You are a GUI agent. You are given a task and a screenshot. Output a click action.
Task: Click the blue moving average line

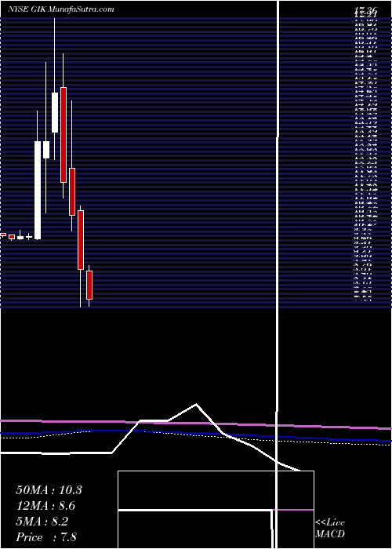[196, 434]
